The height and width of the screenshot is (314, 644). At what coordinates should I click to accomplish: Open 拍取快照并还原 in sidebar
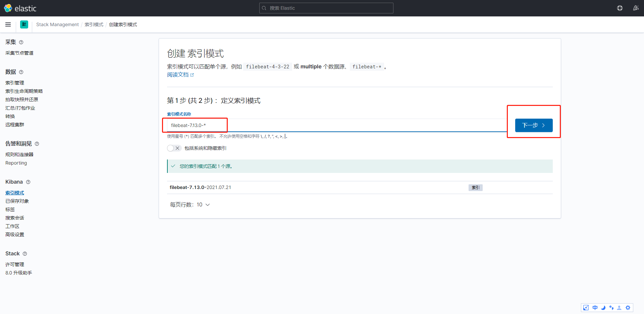(x=22, y=100)
